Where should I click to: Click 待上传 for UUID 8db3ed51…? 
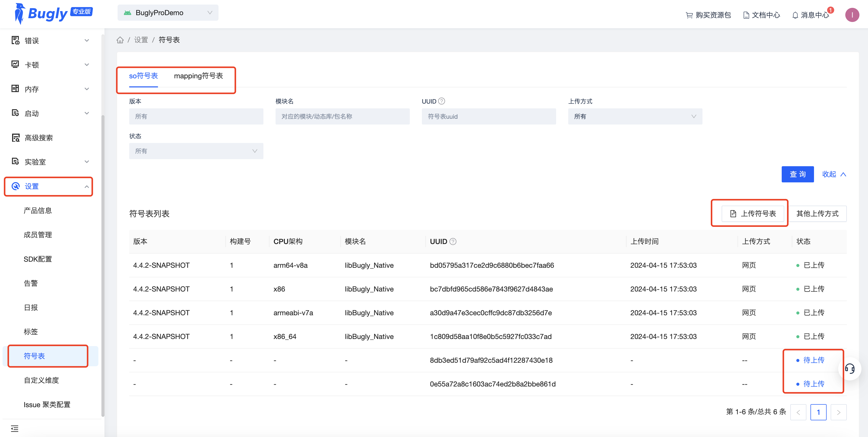coord(813,360)
